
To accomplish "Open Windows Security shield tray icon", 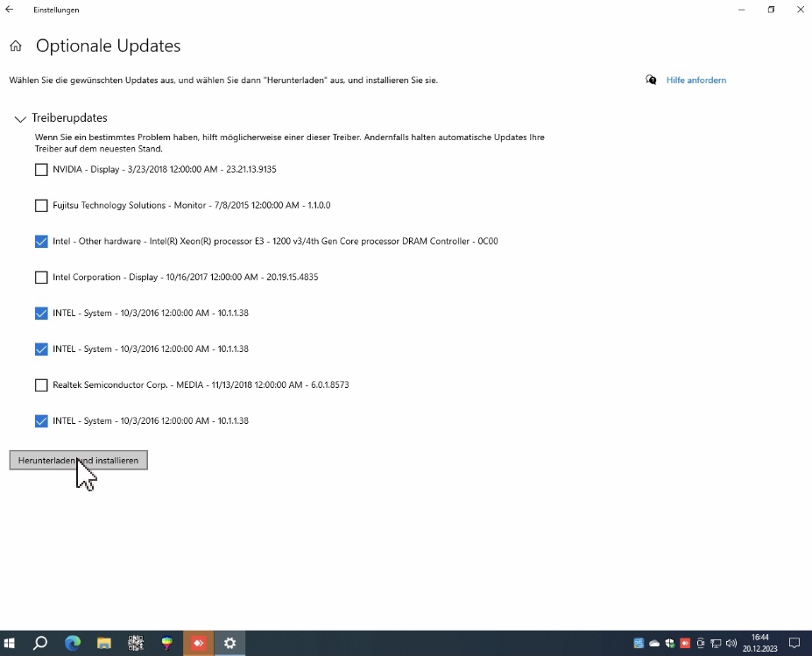I will click(x=669, y=644).
